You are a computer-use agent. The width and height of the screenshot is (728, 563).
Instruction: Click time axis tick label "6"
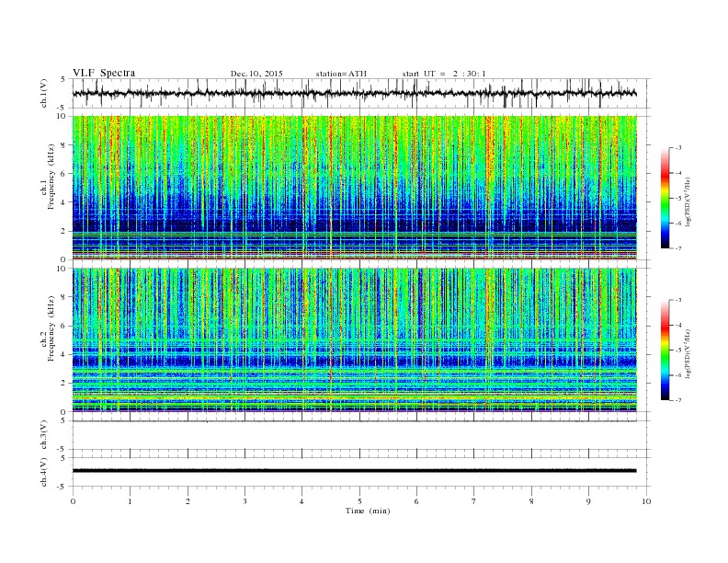tap(417, 501)
